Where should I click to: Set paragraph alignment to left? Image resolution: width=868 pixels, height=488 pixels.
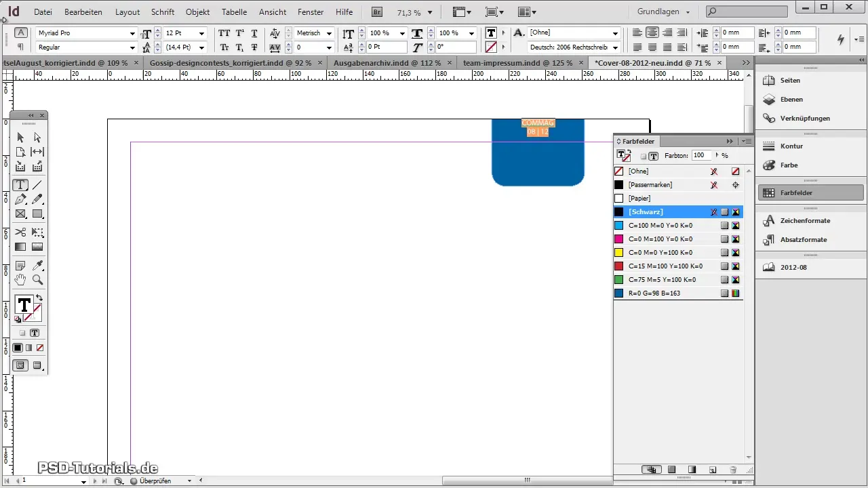[637, 33]
